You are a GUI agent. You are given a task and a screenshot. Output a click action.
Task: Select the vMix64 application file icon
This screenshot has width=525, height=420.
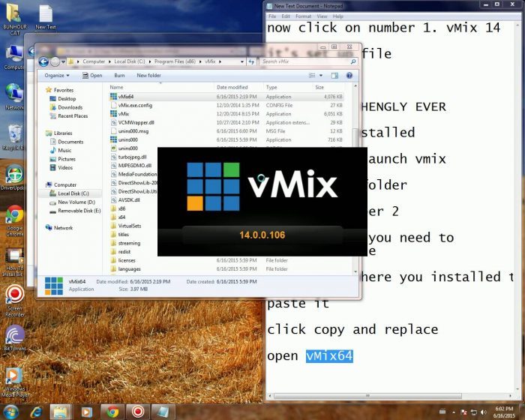coord(113,97)
